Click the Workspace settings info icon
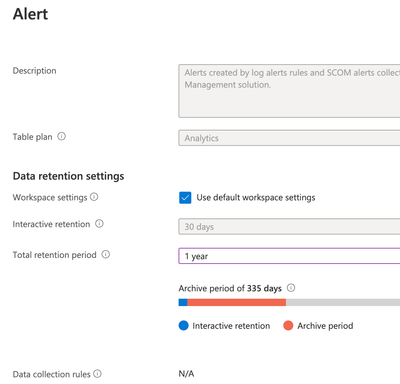 pos(94,197)
